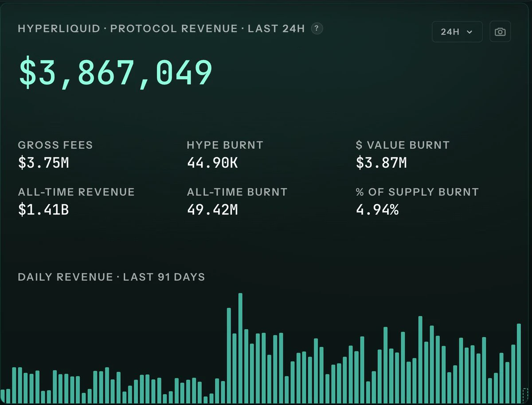Click the $3.75M gross fees value

click(43, 163)
